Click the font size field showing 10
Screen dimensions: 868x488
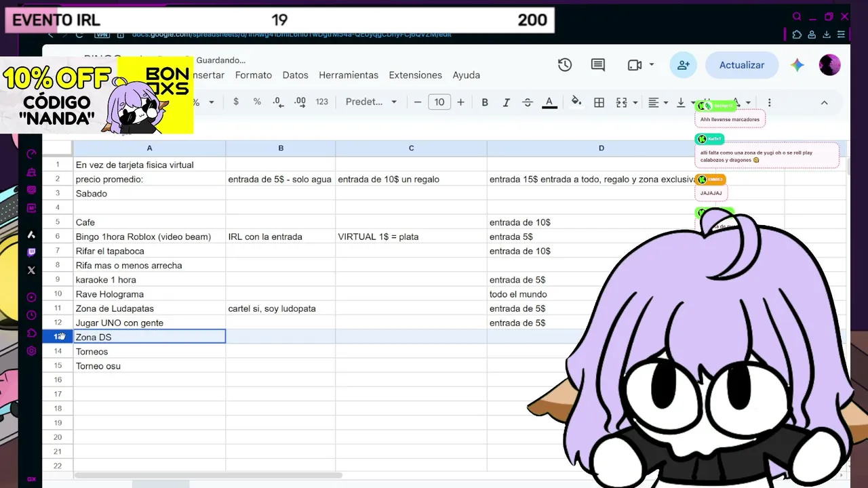[x=439, y=102]
